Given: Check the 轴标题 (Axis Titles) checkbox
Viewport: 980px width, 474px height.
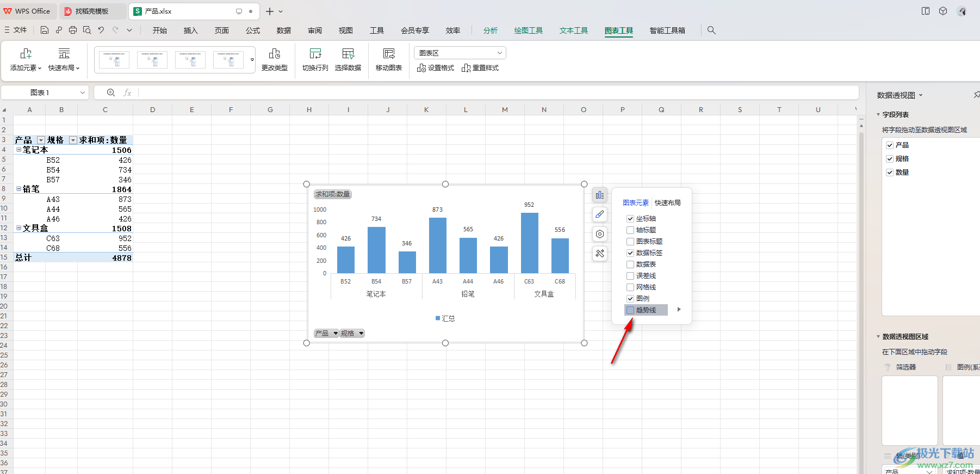Looking at the screenshot, I should coord(630,230).
